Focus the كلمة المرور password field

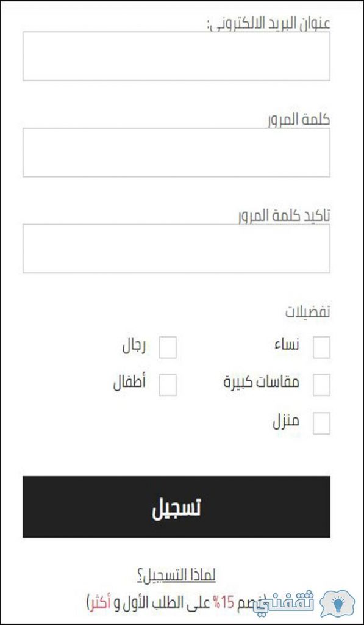176,152
